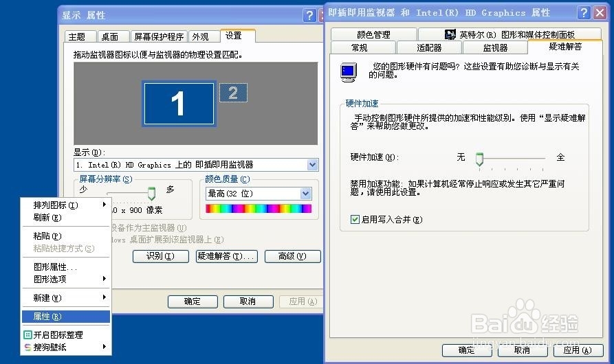Image resolution: width=614 pixels, height=364 pixels.
Task: Choose 刷新 from context menu
Action: point(66,218)
